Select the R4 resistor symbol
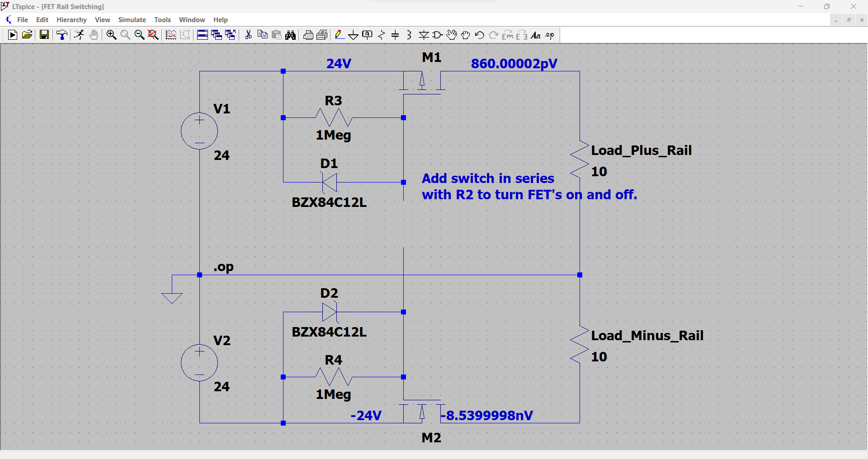Screen dimensions: 868x459 click(334, 377)
